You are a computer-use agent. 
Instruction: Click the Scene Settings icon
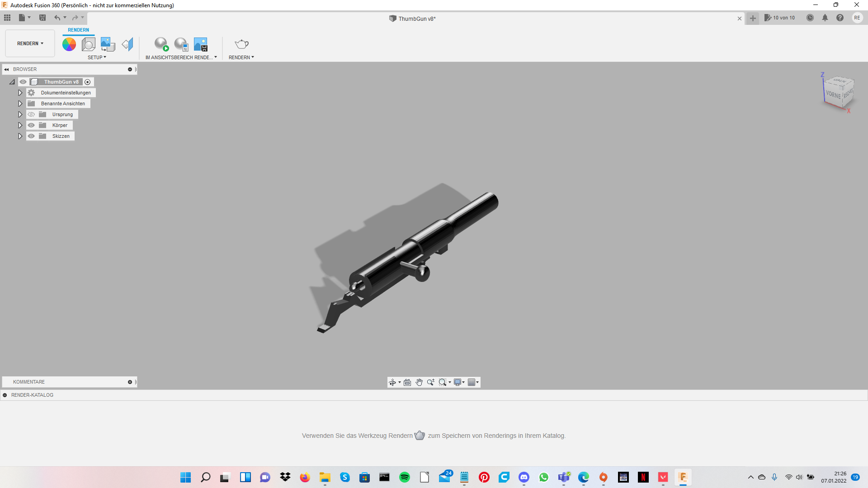click(x=89, y=44)
